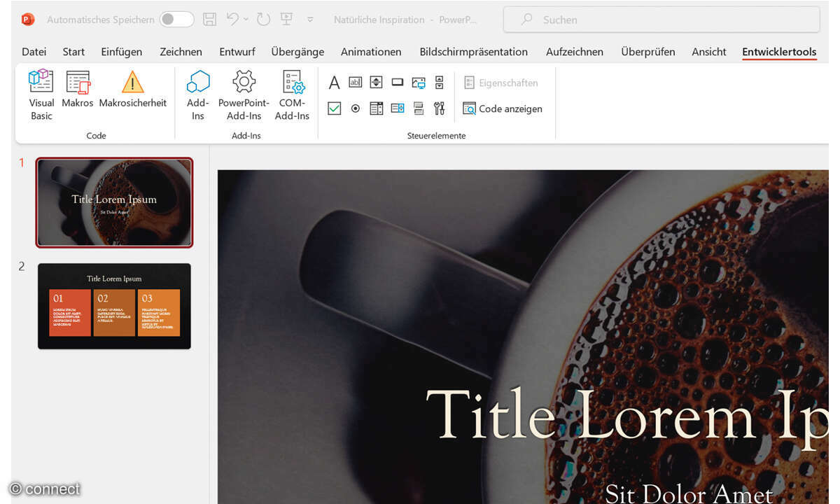Viewport: 840px width, 504px height.
Task: Switch to the Start tab
Action: tap(73, 52)
